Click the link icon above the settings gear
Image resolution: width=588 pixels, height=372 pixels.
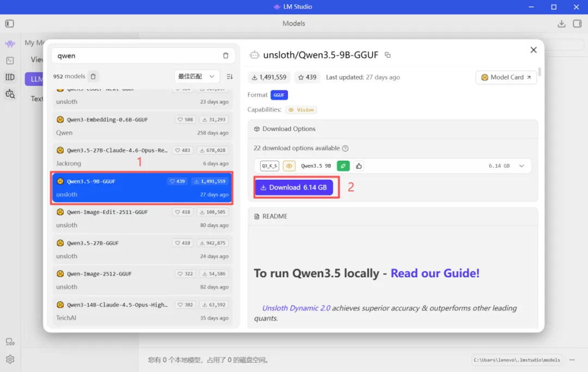(10, 341)
